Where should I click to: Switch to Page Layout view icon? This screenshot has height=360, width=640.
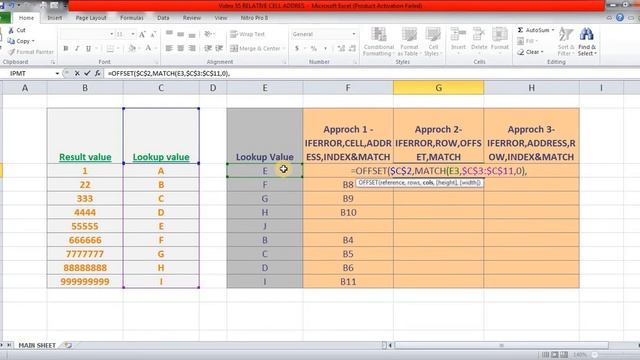click(x=554, y=355)
